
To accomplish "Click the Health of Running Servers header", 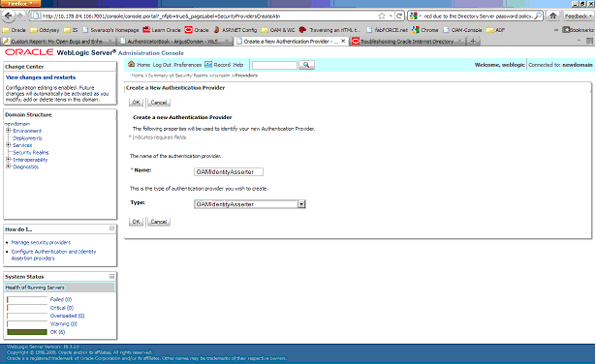I will 59,288.
